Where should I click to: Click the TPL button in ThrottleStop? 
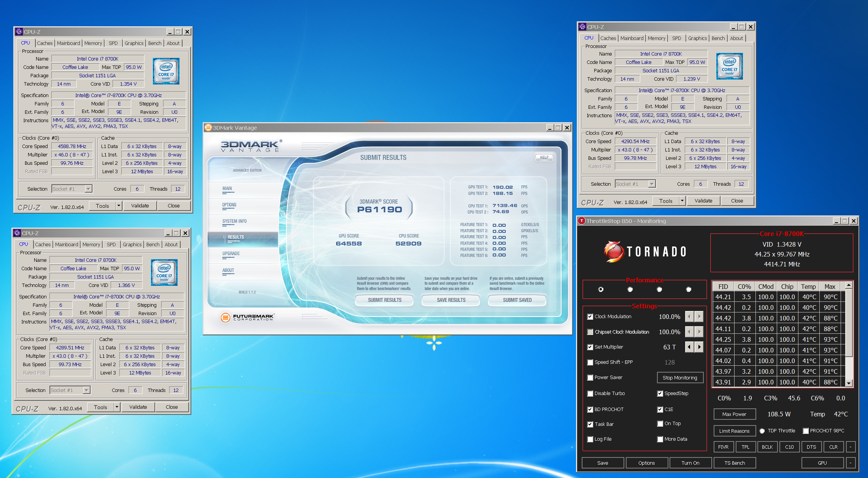click(745, 447)
